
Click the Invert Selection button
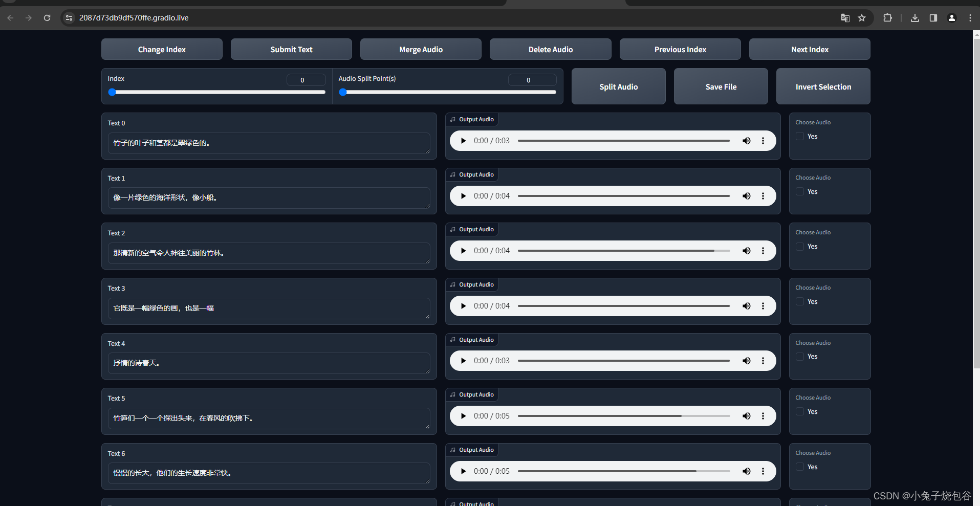point(823,86)
